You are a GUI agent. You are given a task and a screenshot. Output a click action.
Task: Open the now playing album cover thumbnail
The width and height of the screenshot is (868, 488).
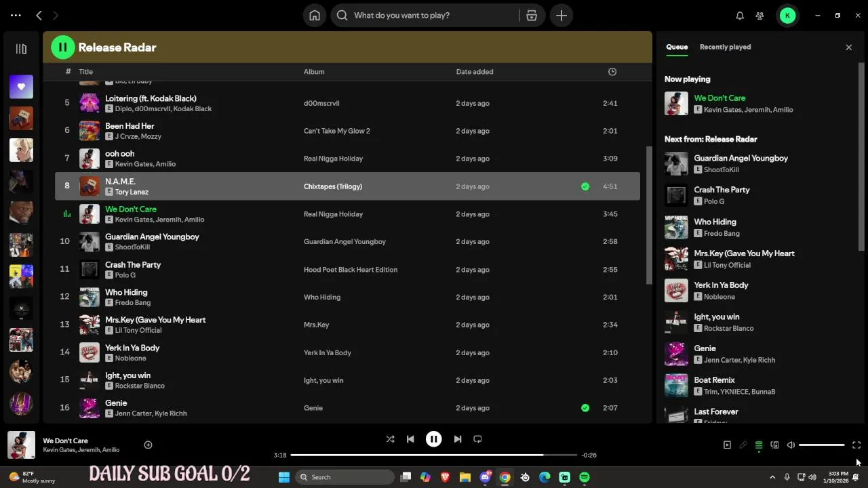point(21,445)
